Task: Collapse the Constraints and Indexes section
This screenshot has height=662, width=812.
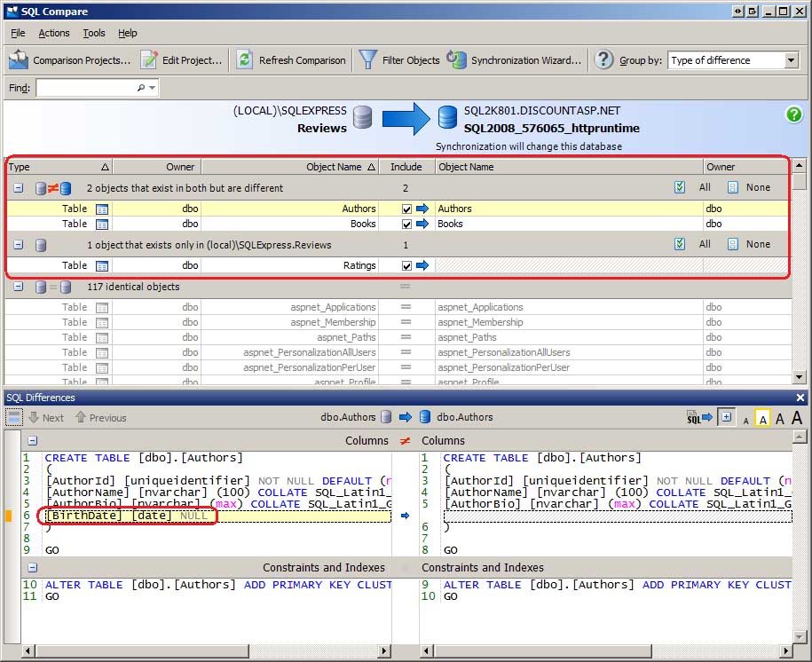Action: click(32, 568)
